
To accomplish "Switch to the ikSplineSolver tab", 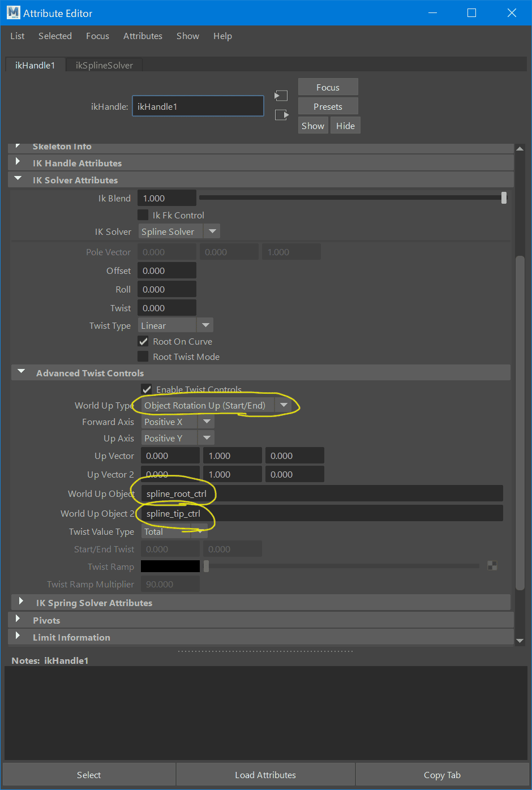I will coord(104,65).
